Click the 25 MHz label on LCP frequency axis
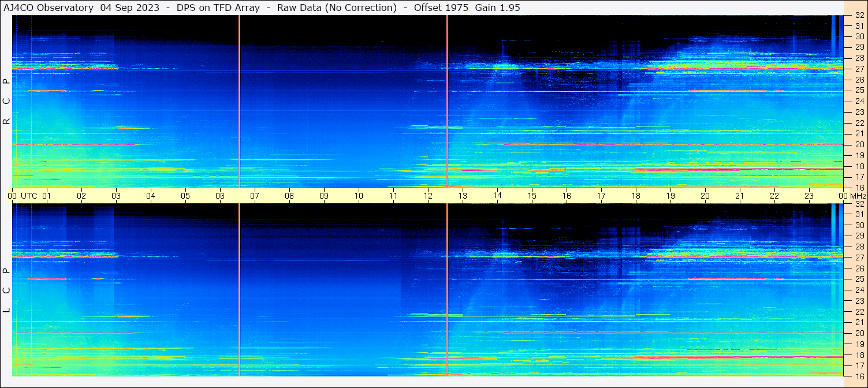 (x=859, y=279)
